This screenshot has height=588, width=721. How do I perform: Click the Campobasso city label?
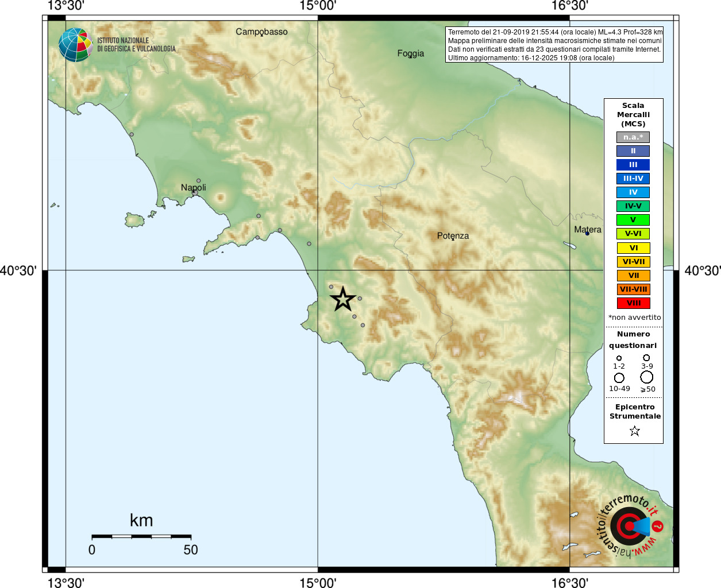261,32
